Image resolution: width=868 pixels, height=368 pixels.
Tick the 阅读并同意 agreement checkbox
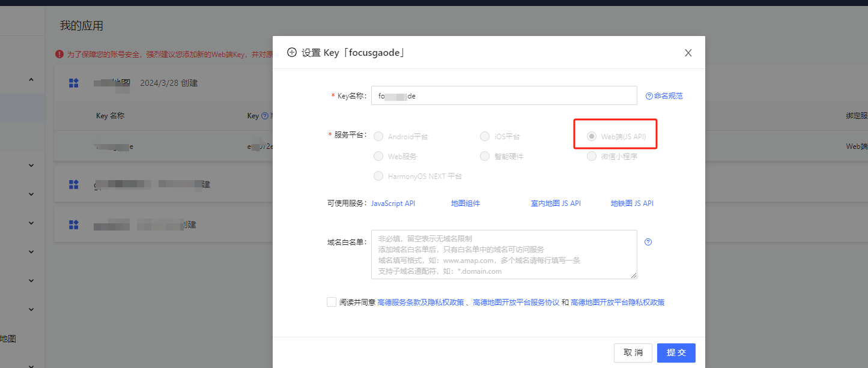tap(332, 302)
